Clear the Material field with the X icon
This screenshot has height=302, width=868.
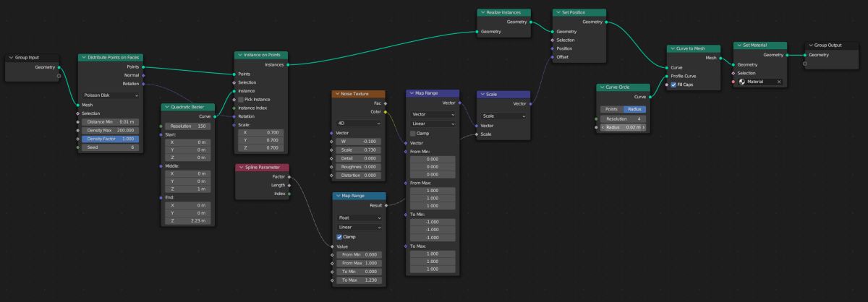[x=779, y=82]
